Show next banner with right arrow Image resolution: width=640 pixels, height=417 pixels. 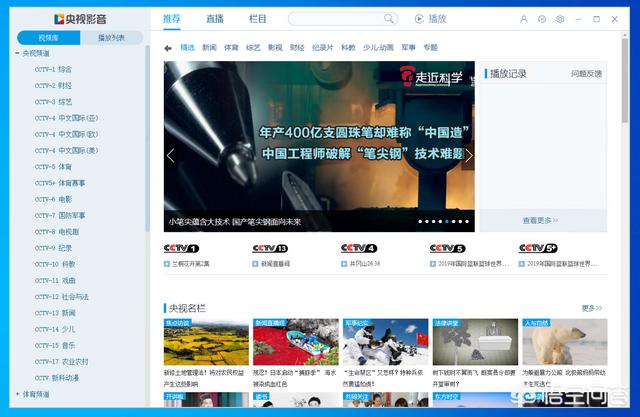[x=469, y=155]
